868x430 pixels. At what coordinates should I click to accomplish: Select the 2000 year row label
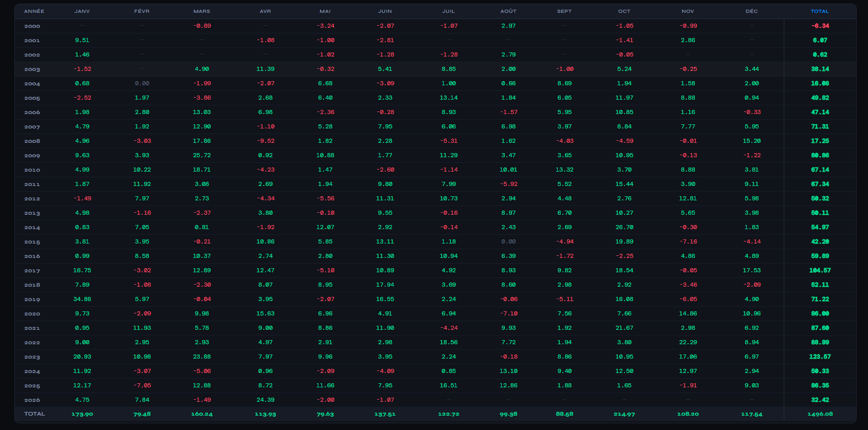32,26
